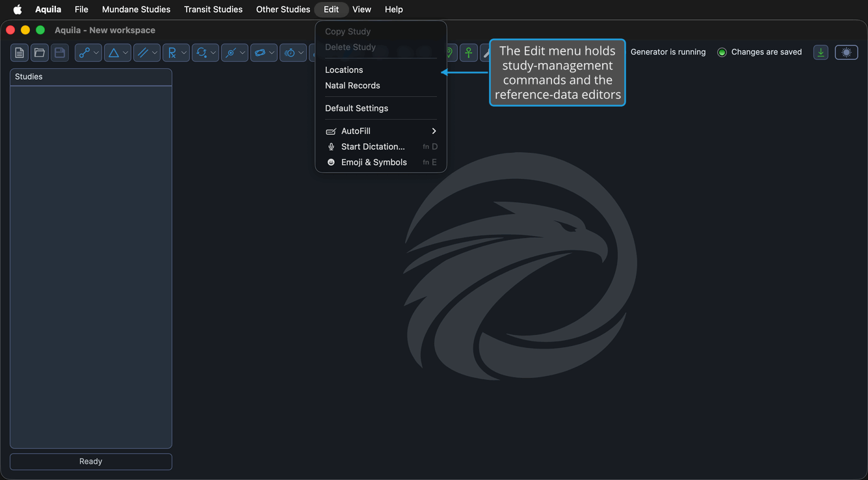Open the Apple menu
The image size is (868, 480).
tap(18, 9)
